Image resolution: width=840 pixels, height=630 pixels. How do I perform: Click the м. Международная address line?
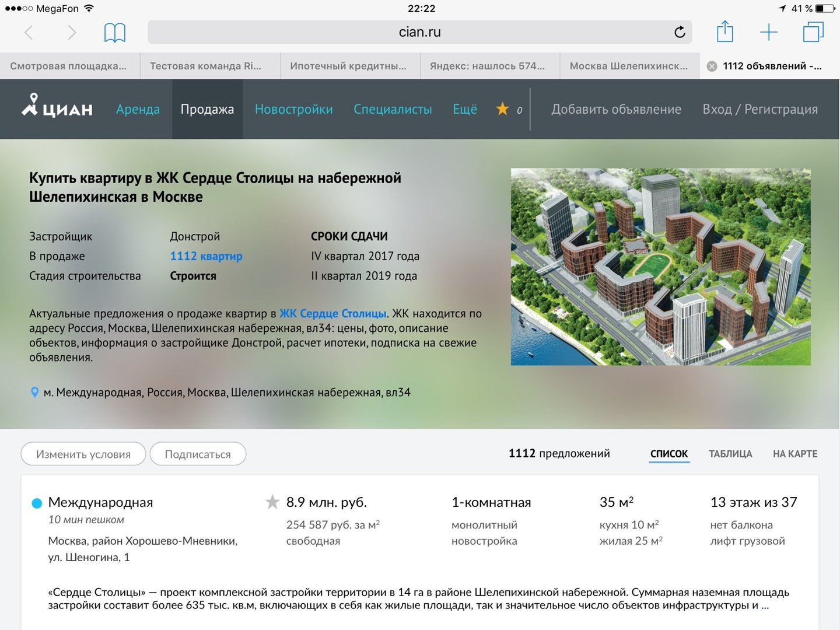click(227, 393)
